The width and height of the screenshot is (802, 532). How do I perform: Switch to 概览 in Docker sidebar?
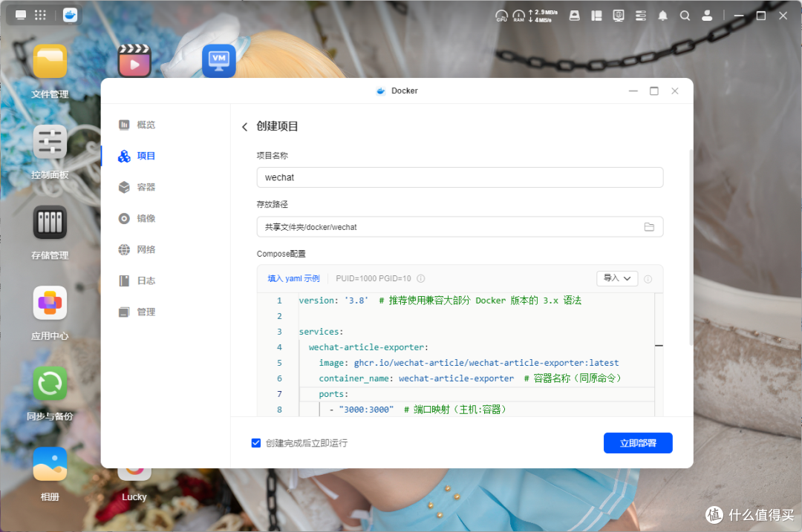(137, 125)
